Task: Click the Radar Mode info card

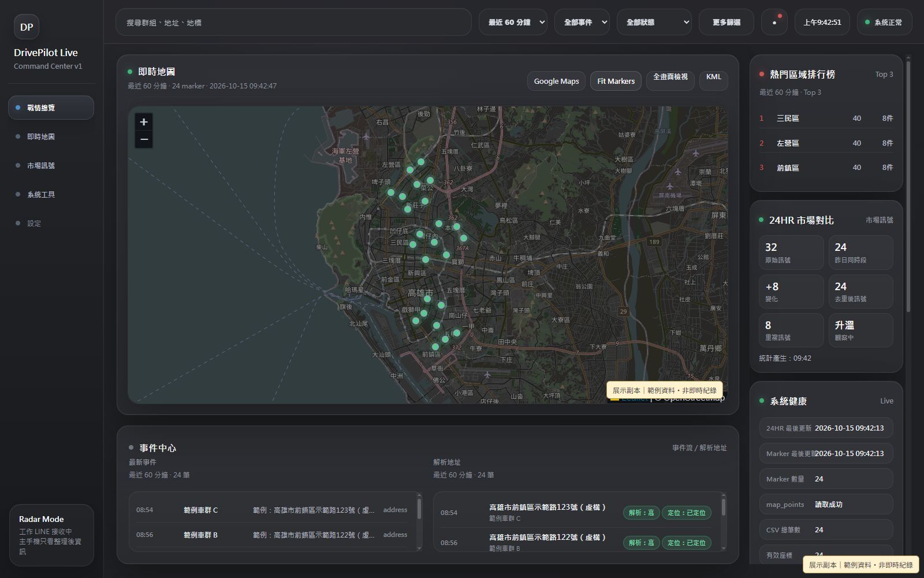Action: 51,535
